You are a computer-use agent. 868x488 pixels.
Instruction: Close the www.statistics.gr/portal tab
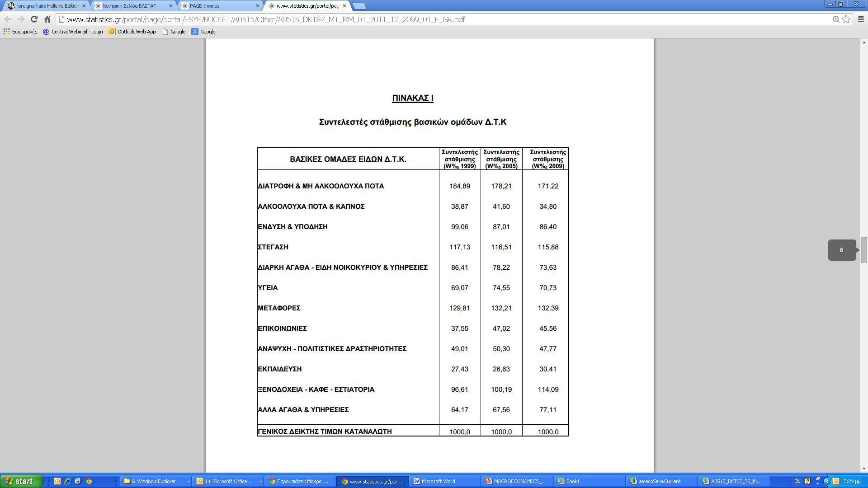click(344, 6)
